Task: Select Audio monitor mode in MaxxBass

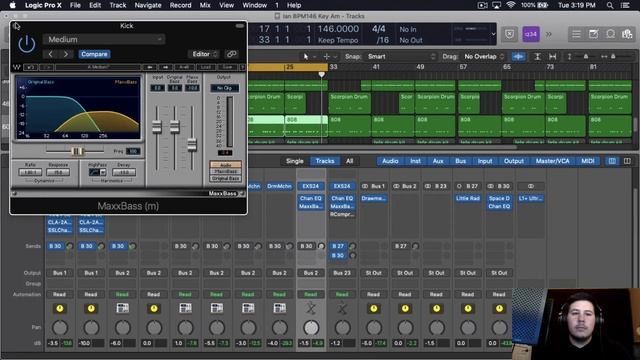Action: pyautogui.click(x=226, y=164)
